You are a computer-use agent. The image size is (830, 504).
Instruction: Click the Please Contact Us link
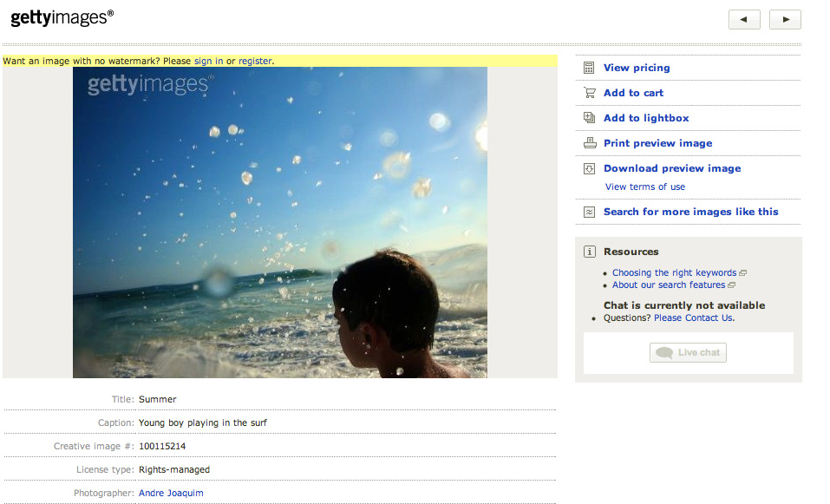pos(694,317)
